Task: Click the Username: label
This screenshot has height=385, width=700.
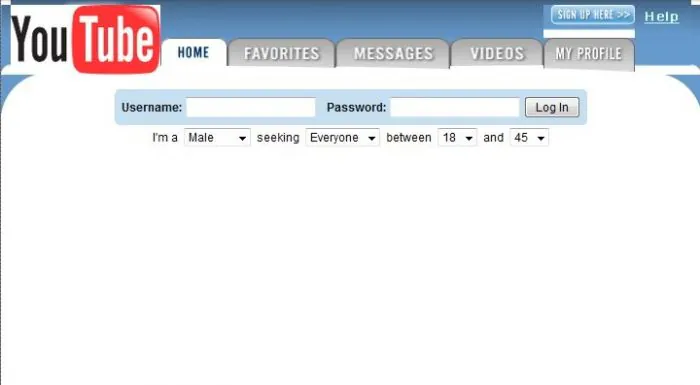Action: point(152,107)
